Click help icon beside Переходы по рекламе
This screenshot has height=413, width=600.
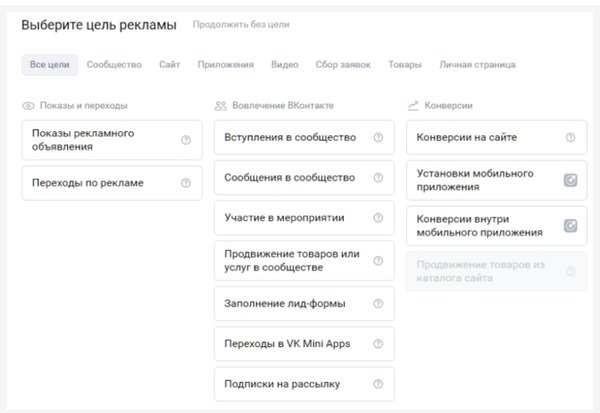click(x=186, y=183)
